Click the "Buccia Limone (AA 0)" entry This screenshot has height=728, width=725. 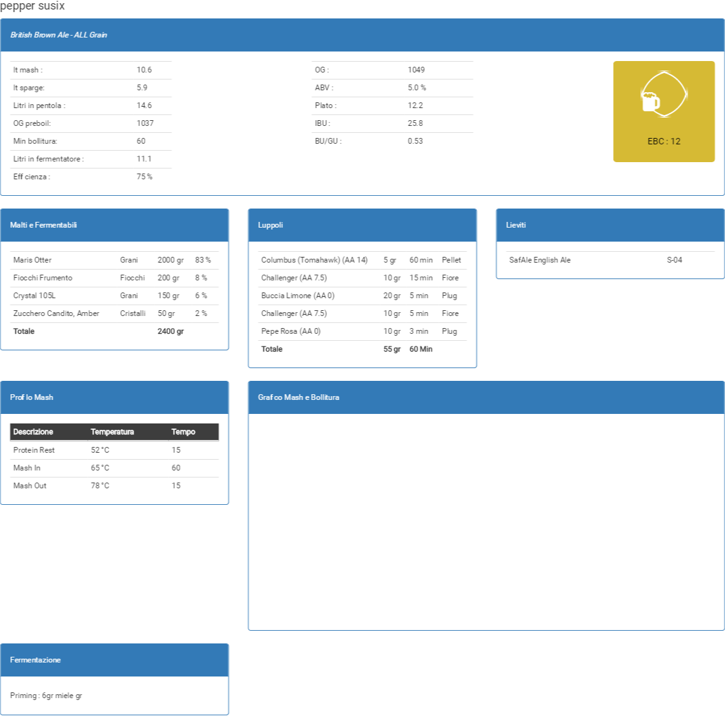click(x=298, y=296)
